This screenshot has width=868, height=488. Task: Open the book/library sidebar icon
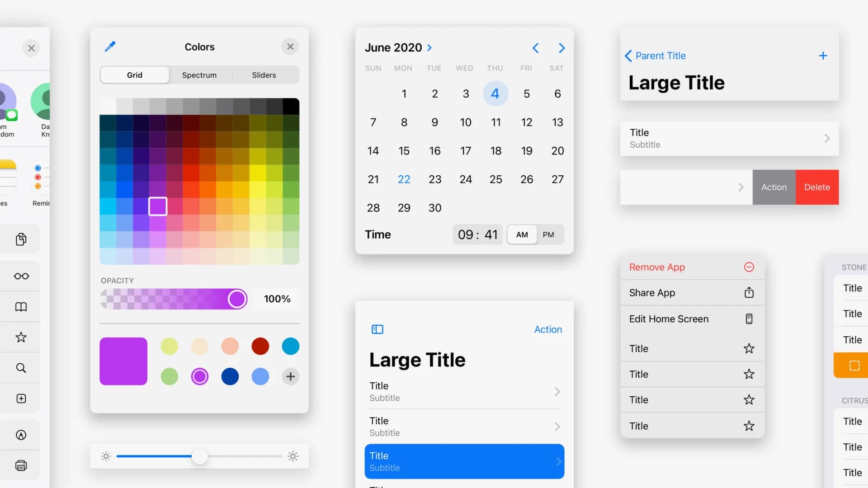21,306
